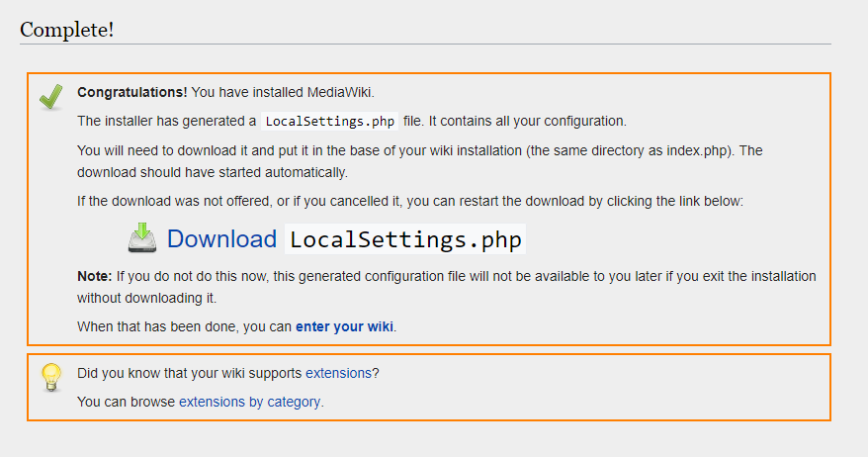Click inline LocalSettings.php code in installer sentence

coord(330,122)
